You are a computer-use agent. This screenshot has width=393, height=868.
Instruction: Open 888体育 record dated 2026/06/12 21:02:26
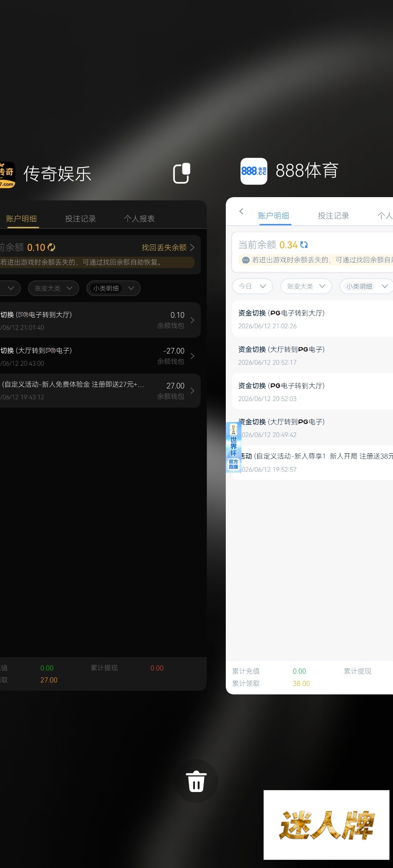pyautogui.click(x=312, y=319)
